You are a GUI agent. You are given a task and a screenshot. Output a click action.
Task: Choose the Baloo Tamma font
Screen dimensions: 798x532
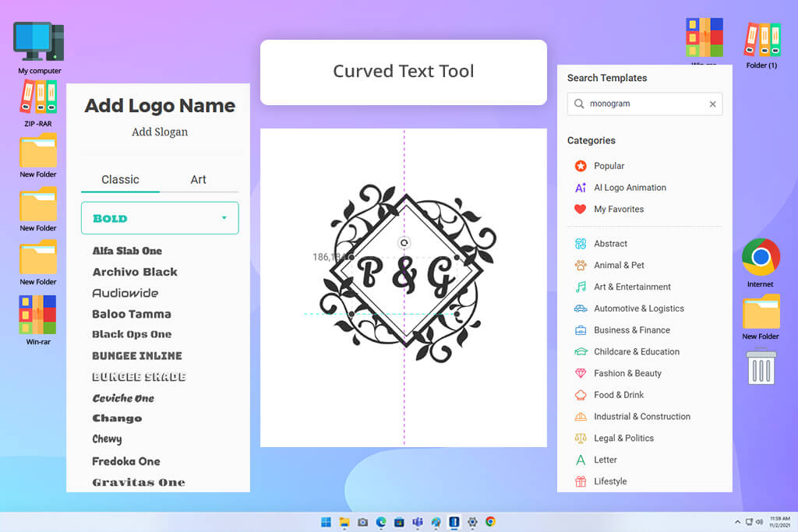click(x=131, y=315)
